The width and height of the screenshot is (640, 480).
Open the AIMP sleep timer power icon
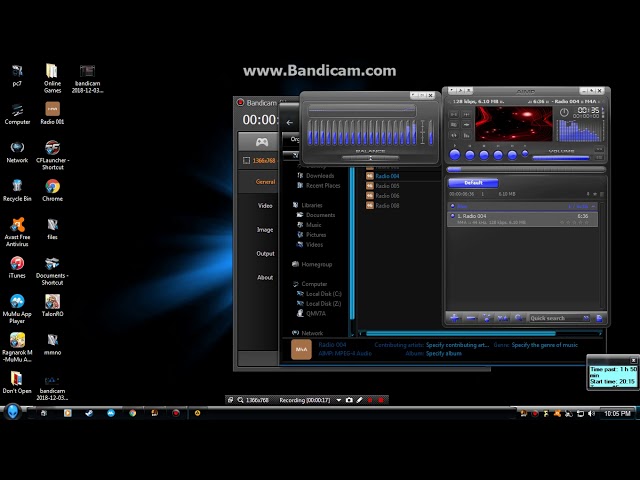pyautogui.click(x=564, y=112)
